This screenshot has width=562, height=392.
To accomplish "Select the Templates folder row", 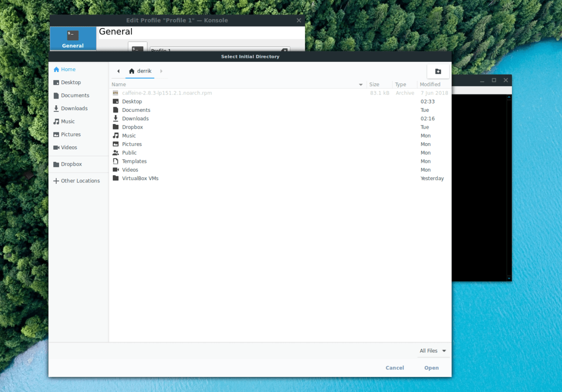I will (134, 161).
